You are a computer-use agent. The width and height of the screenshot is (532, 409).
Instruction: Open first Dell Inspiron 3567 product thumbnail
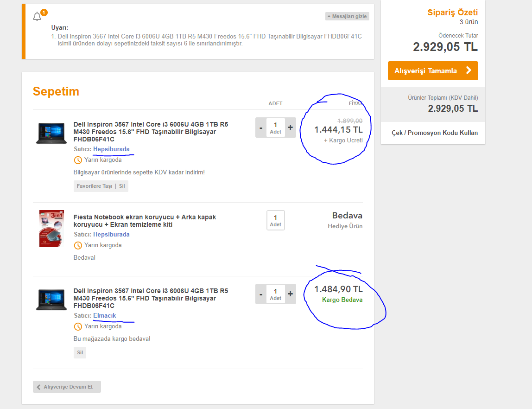51,133
